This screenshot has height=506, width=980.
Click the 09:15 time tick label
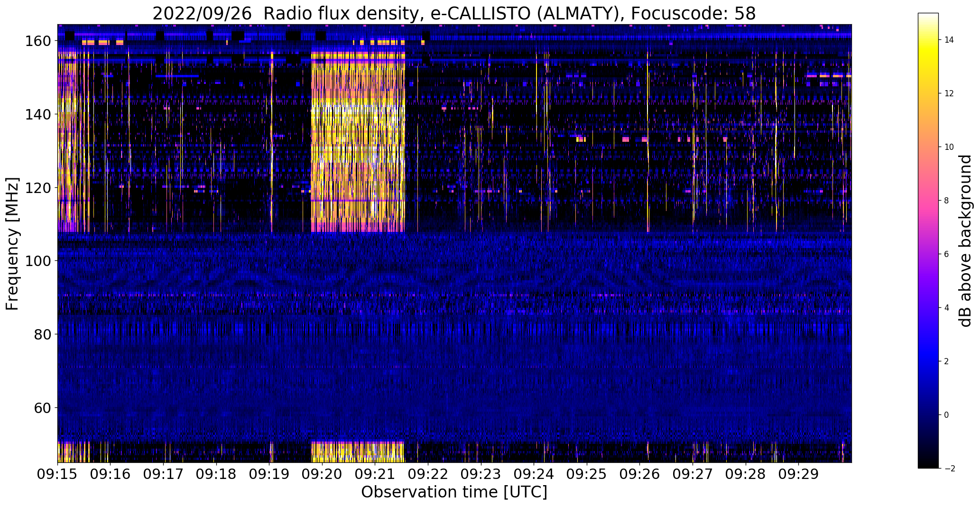(58, 474)
